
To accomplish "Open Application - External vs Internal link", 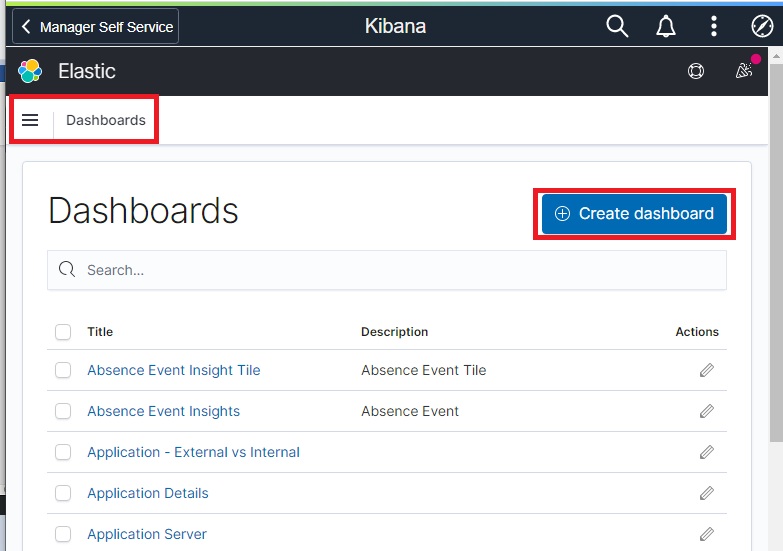I will pos(193,452).
